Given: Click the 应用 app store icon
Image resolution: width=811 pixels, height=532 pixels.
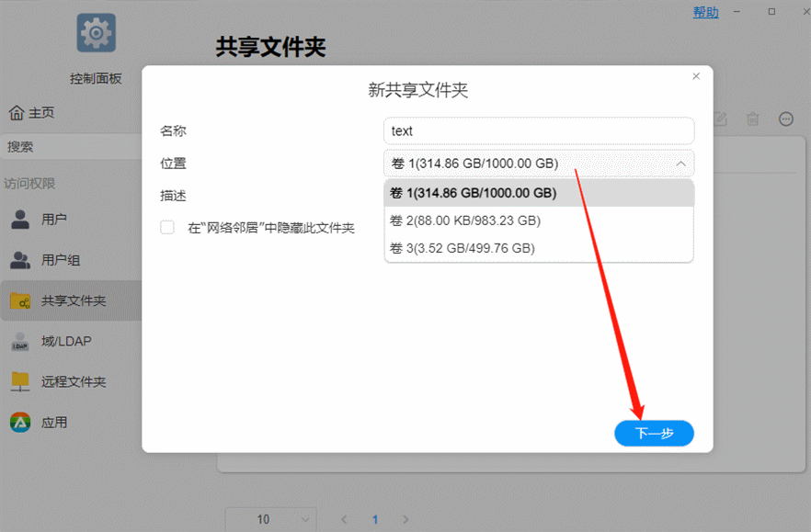Looking at the screenshot, I should point(20,423).
